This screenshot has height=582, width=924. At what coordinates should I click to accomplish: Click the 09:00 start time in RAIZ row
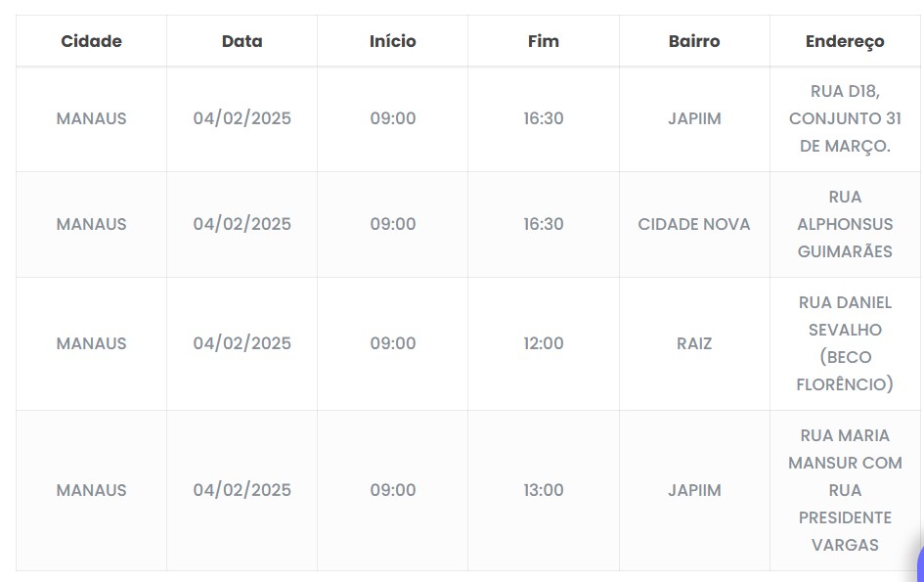[x=392, y=343]
